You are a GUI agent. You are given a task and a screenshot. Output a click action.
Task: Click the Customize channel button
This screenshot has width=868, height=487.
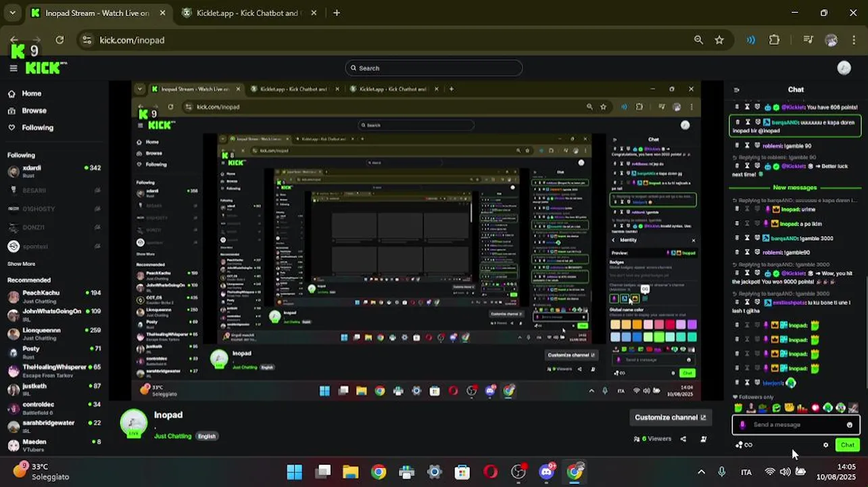point(670,417)
